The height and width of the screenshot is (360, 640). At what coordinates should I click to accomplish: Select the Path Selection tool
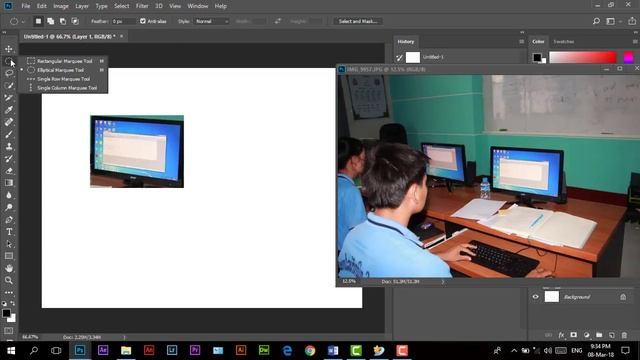pos(9,244)
